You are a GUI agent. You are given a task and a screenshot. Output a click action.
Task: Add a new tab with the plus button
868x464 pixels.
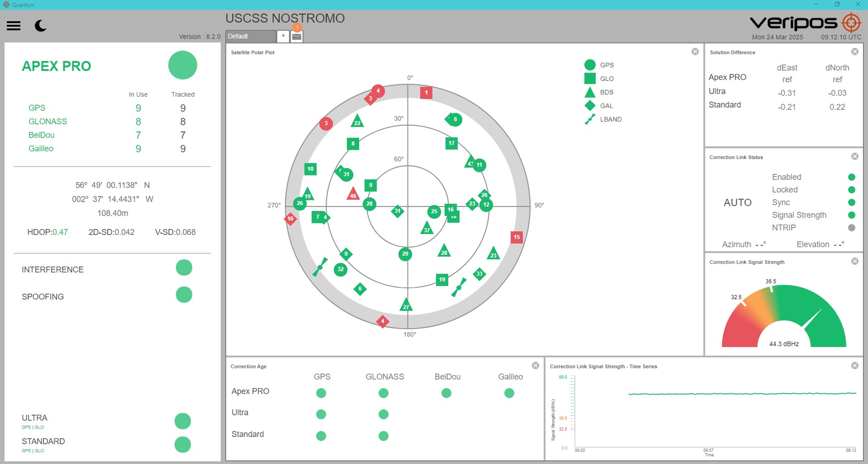[x=283, y=36]
